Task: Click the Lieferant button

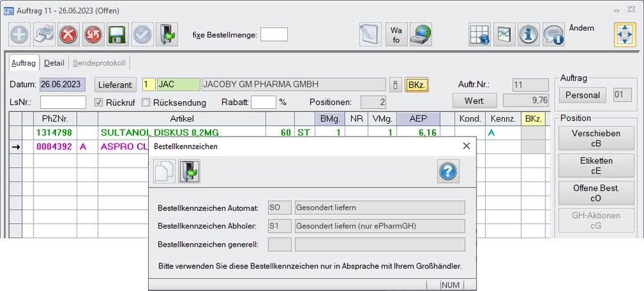Action: click(117, 84)
